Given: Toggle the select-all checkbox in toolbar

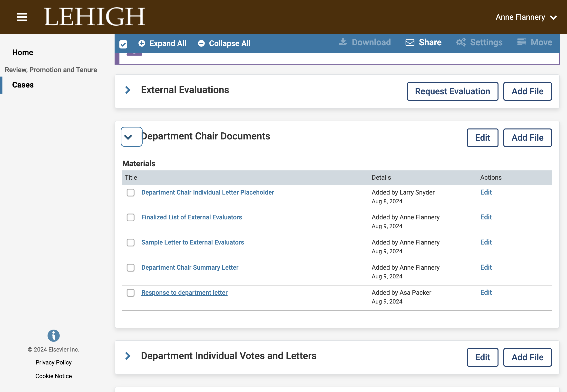Looking at the screenshot, I should click(x=123, y=44).
